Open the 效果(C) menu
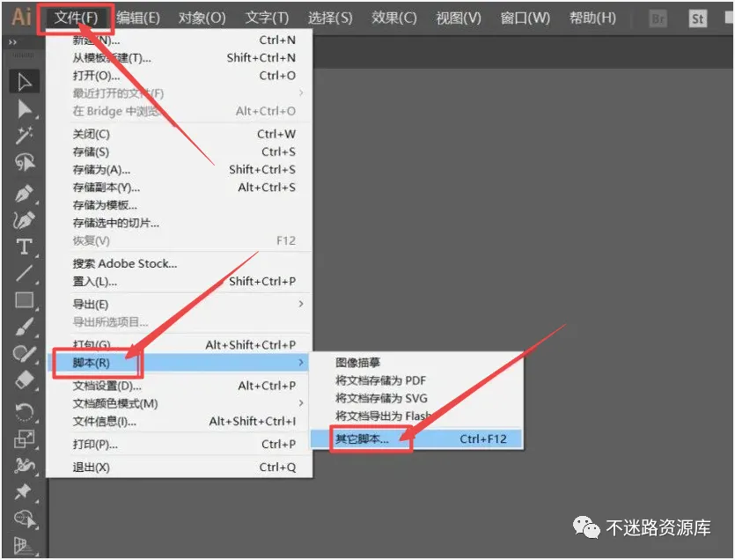 click(393, 18)
